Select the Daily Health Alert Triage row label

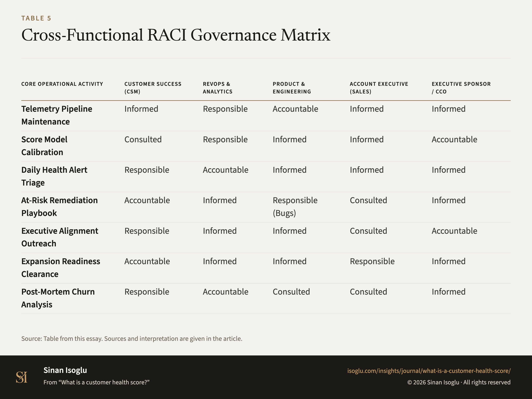pos(54,176)
